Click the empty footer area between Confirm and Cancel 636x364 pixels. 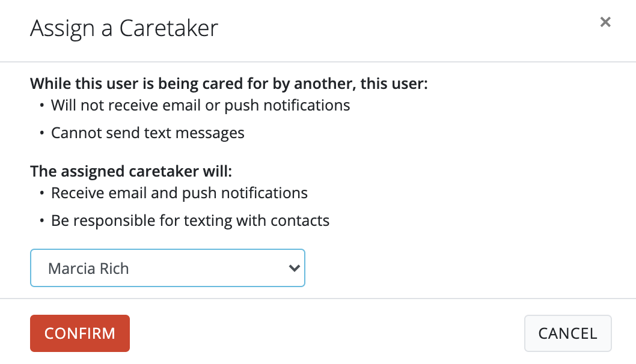click(x=325, y=333)
